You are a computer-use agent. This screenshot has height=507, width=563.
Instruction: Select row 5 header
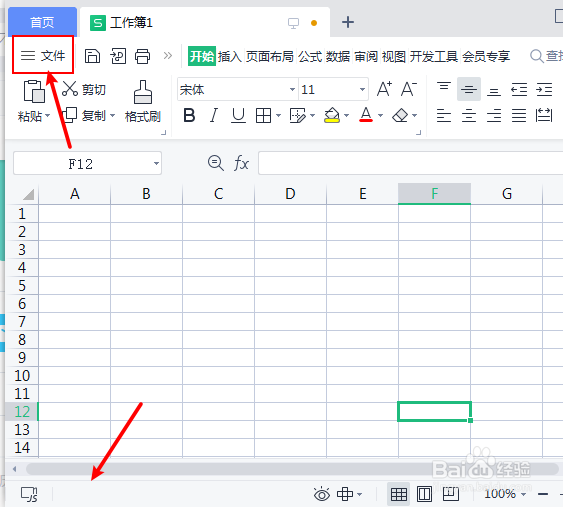point(22,286)
